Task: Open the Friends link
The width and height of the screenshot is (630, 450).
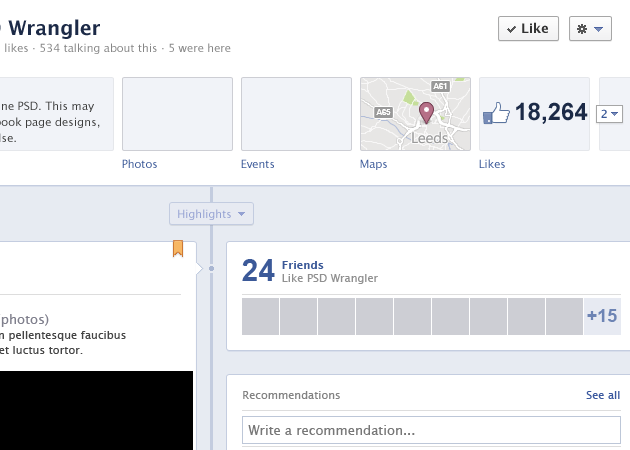Action: coord(303,265)
